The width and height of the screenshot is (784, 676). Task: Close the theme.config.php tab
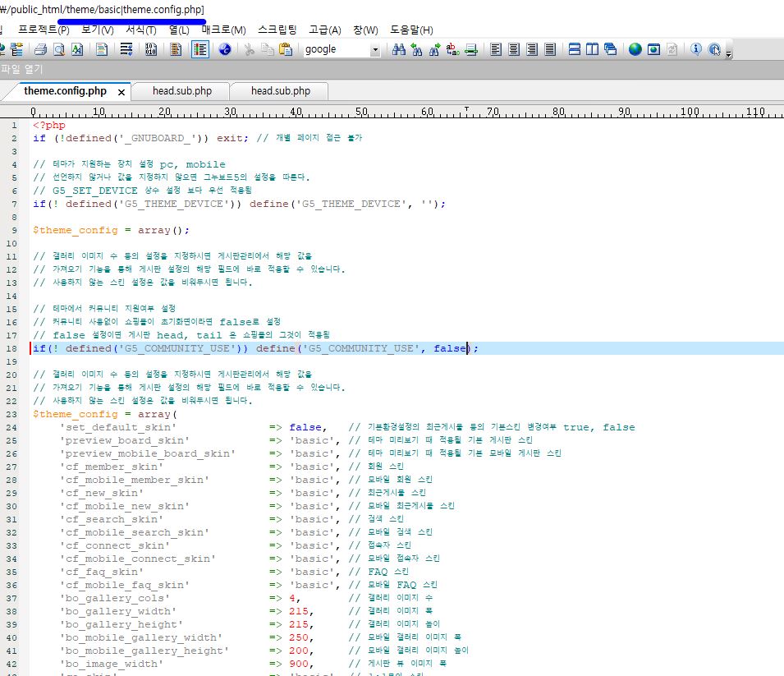(121, 92)
